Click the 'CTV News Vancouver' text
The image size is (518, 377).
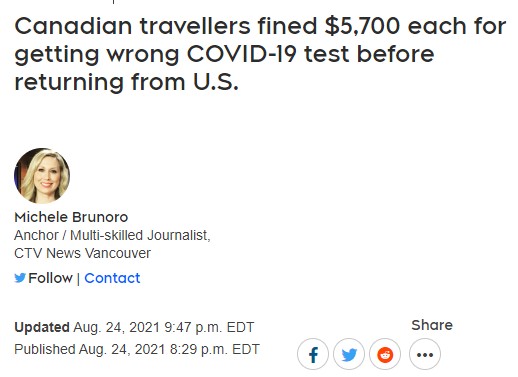(x=82, y=253)
